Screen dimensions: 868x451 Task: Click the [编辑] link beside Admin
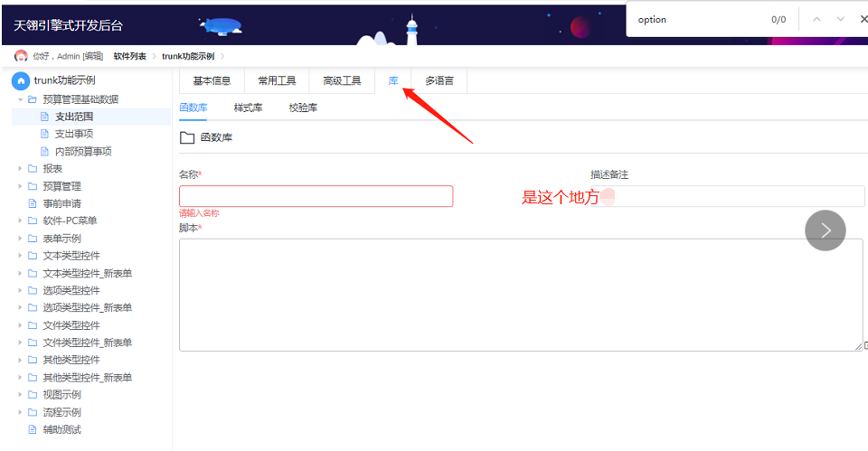click(x=92, y=56)
